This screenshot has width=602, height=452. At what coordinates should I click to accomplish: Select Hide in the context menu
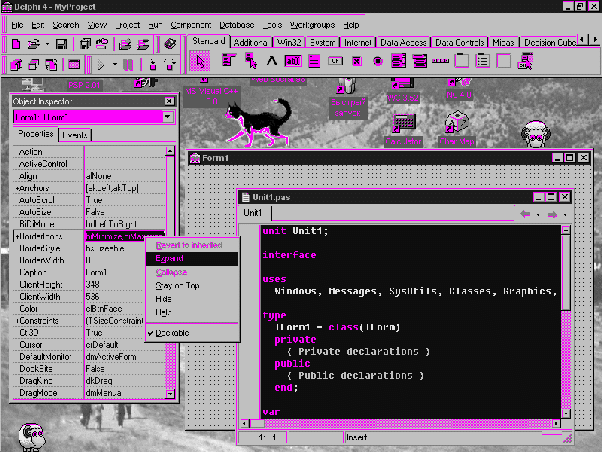[164, 299]
